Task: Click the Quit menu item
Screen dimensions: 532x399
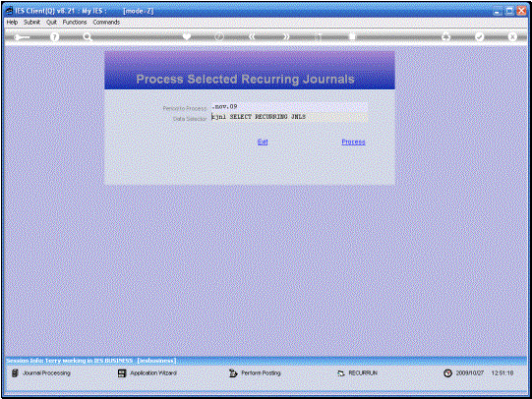Action: (51, 22)
